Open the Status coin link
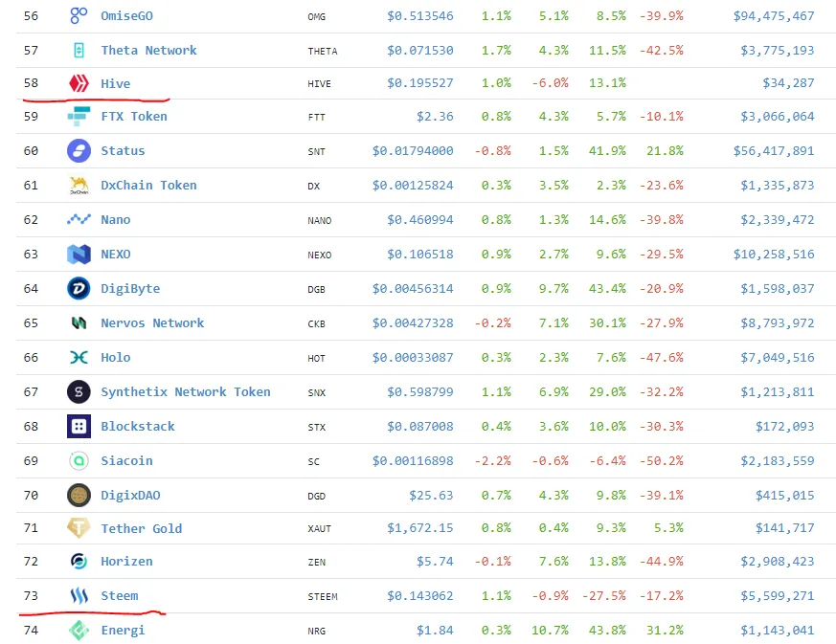This screenshot has width=836, height=644. coord(124,151)
